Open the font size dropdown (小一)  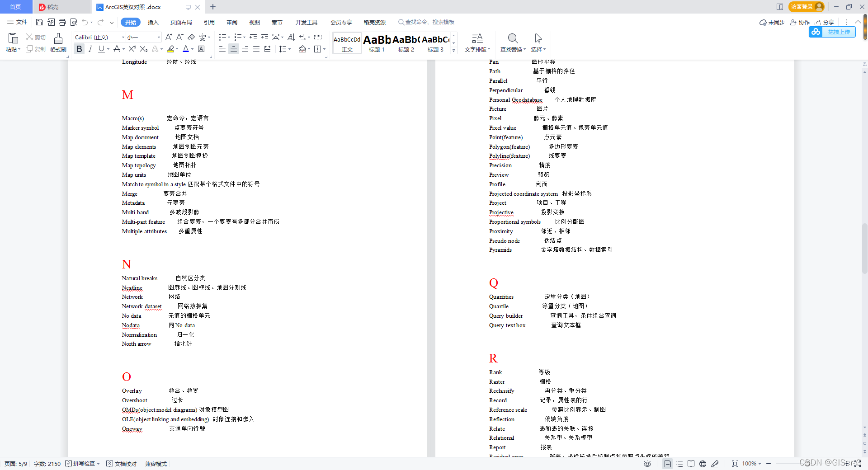tap(159, 37)
